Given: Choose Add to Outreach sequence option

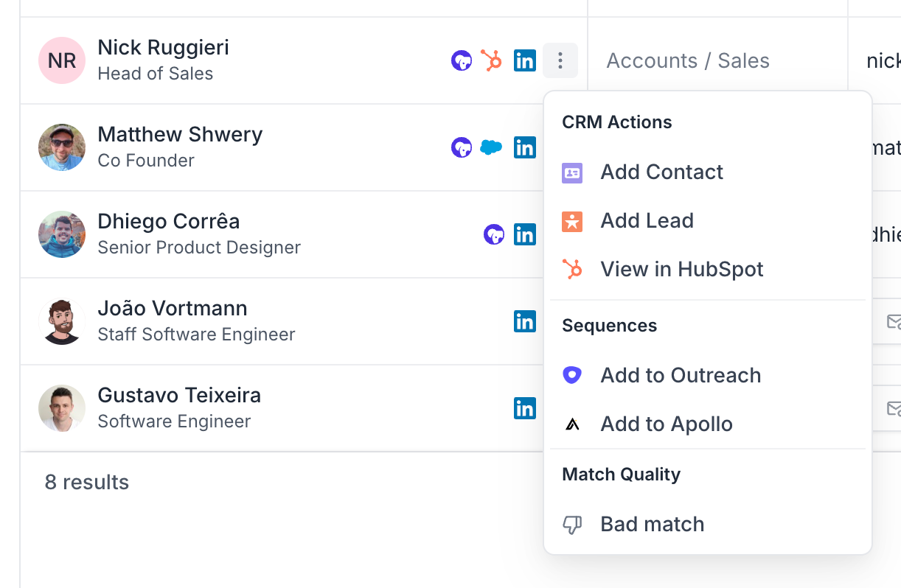Looking at the screenshot, I should coord(680,376).
